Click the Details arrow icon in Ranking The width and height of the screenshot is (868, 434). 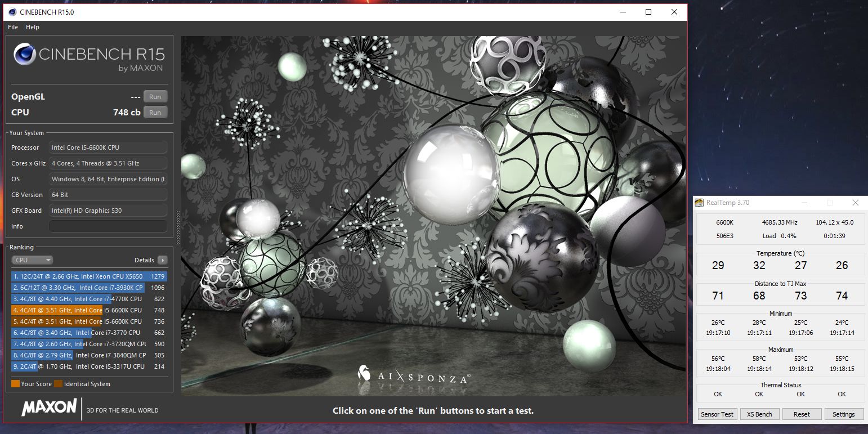click(x=163, y=260)
